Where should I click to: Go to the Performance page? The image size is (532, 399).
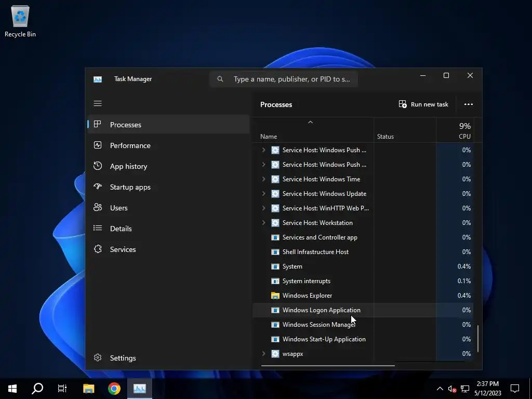pos(169,145)
